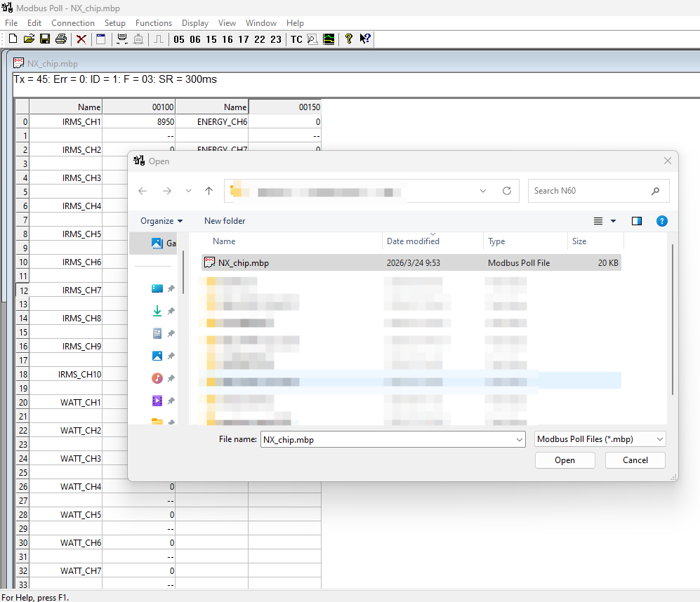Select function 05 toolbar button
Viewport: 700px width, 602px height.
[x=179, y=39]
